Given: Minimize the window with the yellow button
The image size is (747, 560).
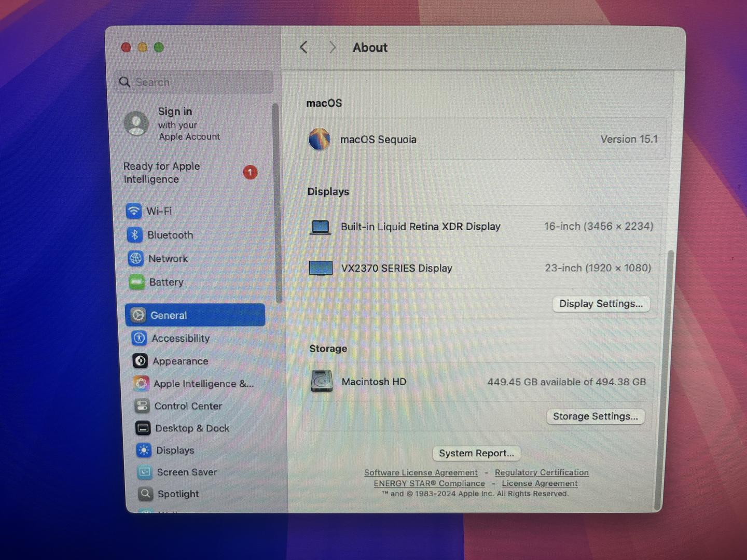Looking at the screenshot, I should tap(143, 47).
